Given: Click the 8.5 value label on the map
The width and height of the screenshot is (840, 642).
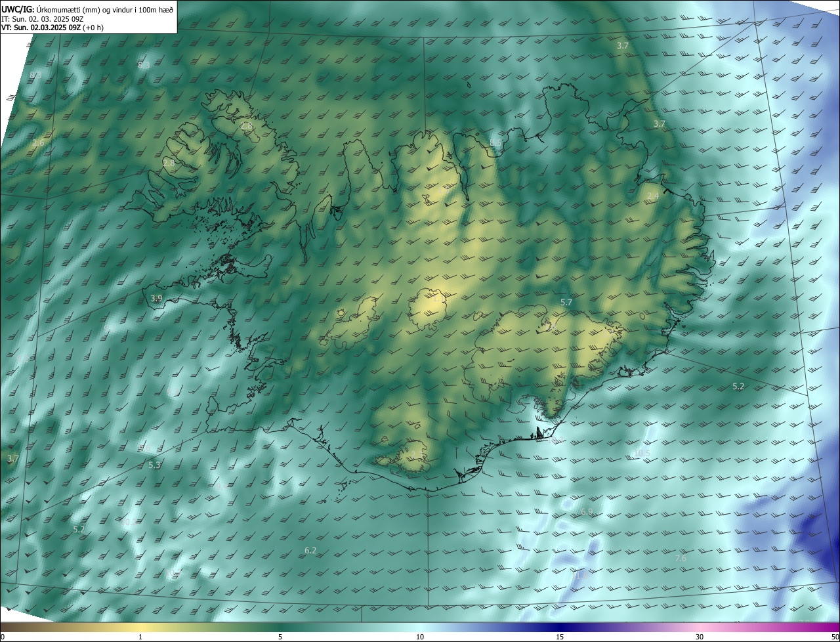Looking at the screenshot, I should tap(496, 142).
